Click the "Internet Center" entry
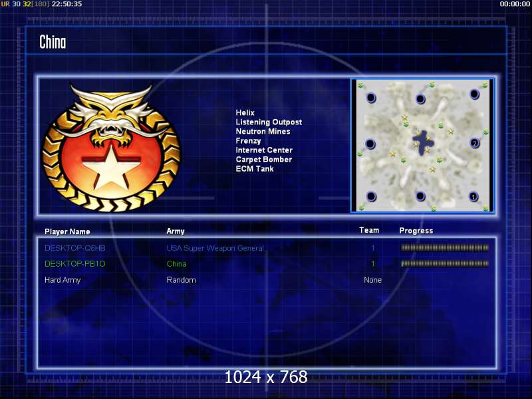The height and width of the screenshot is (399, 532). (264, 150)
